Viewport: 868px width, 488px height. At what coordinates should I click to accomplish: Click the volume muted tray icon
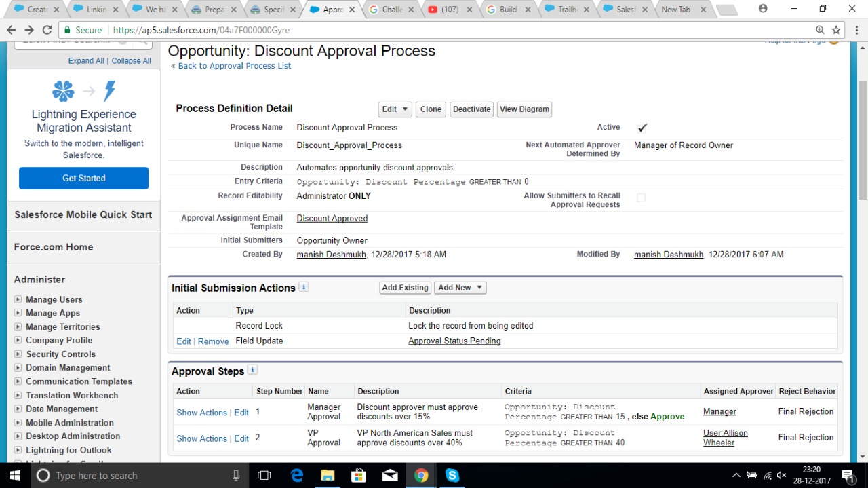coord(781,476)
